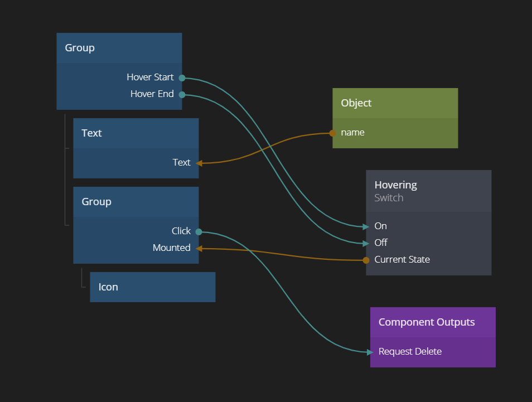Viewport: 532px width, 402px height.
Task: Select the Text node title
Action: click(x=91, y=133)
